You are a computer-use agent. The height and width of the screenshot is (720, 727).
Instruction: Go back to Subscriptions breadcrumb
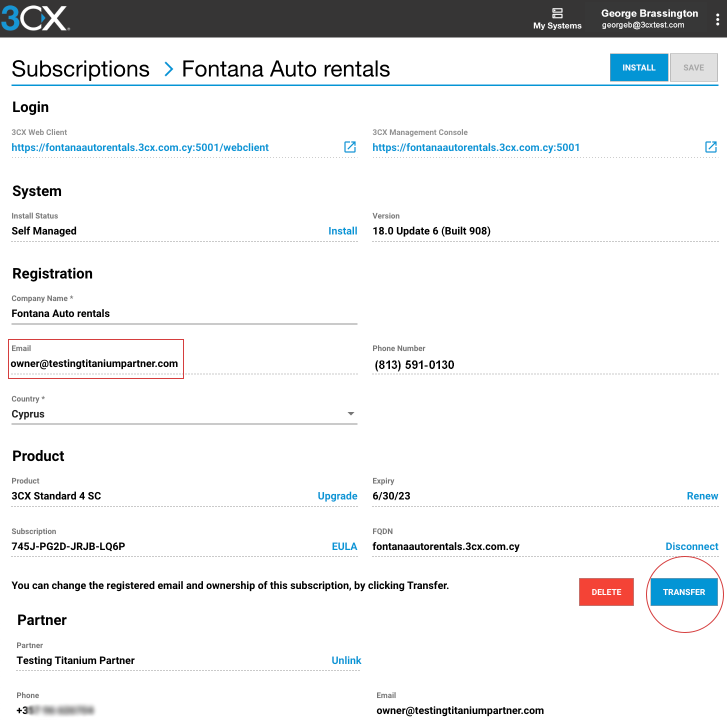click(x=81, y=69)
